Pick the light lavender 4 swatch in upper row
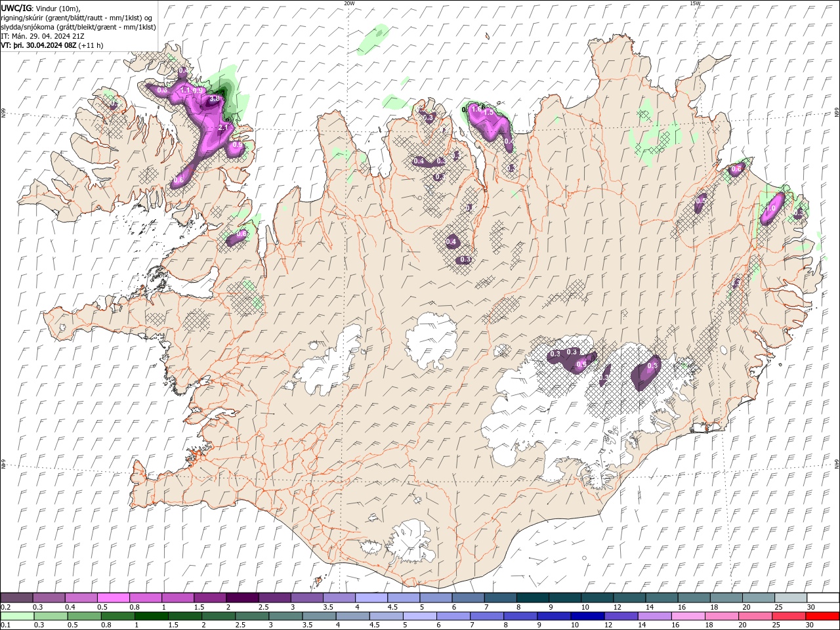 tap(371, 598)
